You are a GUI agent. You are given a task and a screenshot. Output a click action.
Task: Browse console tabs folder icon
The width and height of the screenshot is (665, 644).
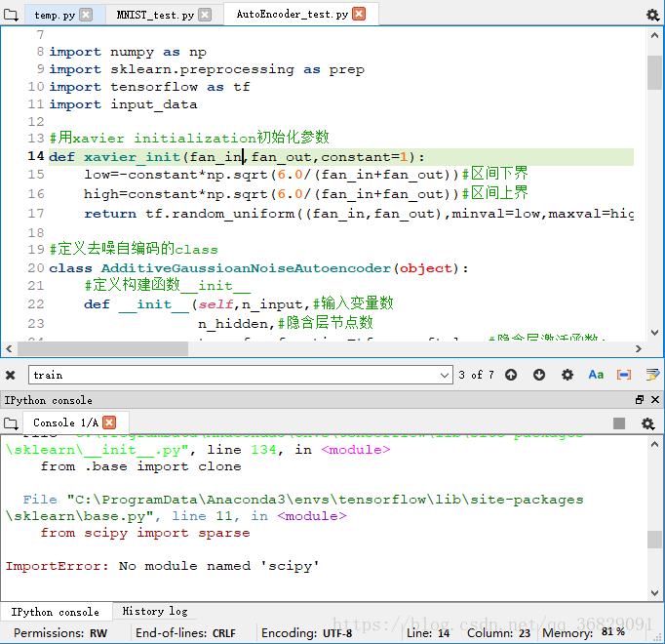(x=12, y=423)
